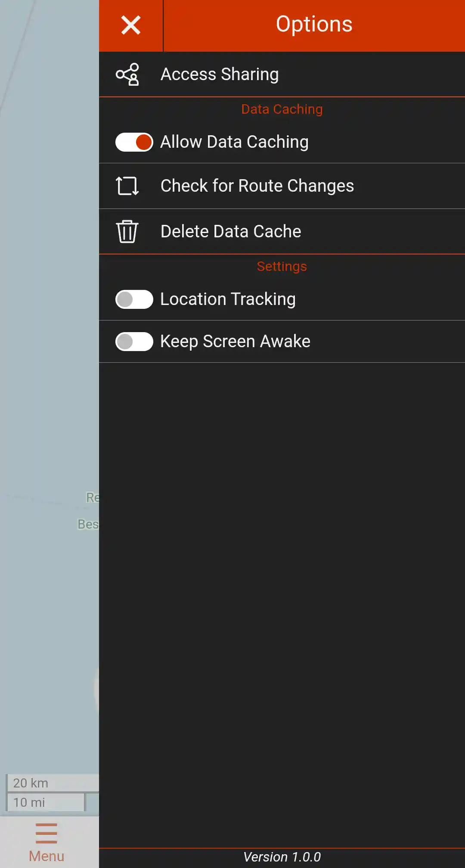Click the Delete Data Cache trash icon
Screen dimensions: 465x868
pos(127,231)
